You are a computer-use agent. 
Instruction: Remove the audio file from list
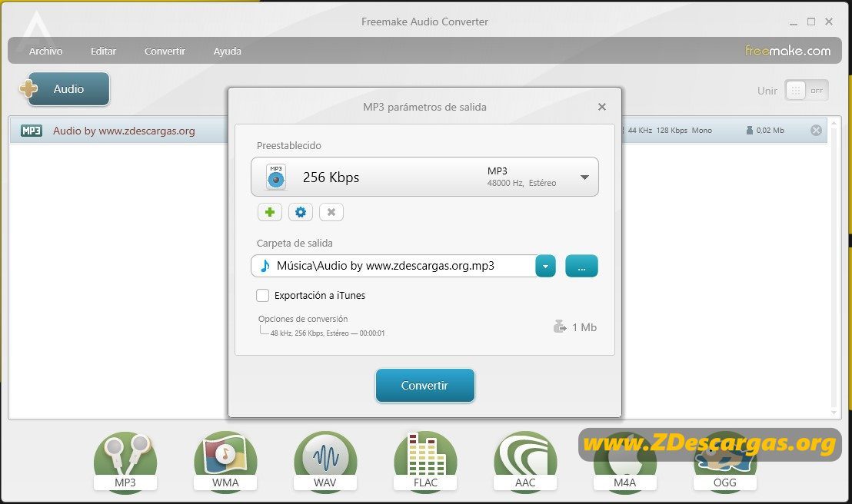pyautogui.click(x=816, y=131)
